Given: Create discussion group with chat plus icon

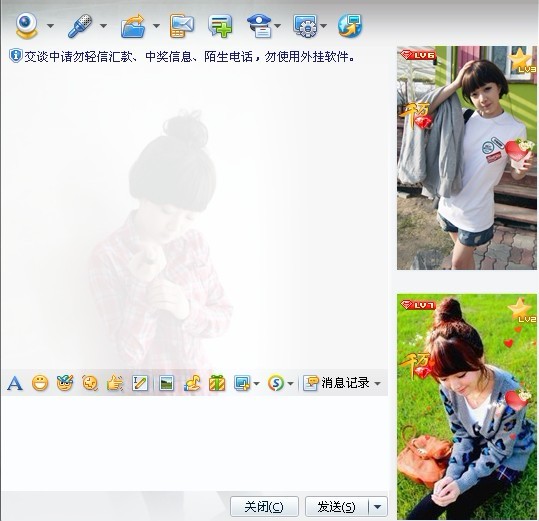Looking at the screenshot, I should coord(220,26).
